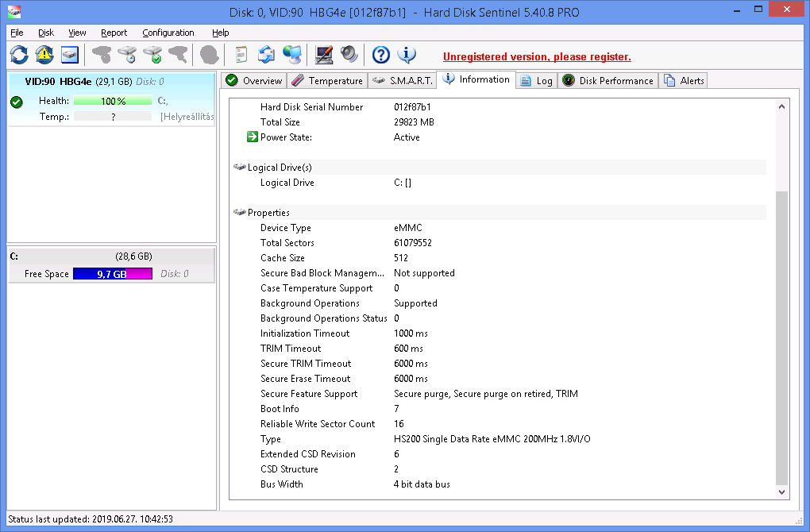
Task: Switch to the Temperature tab
Action: (327, 80)
